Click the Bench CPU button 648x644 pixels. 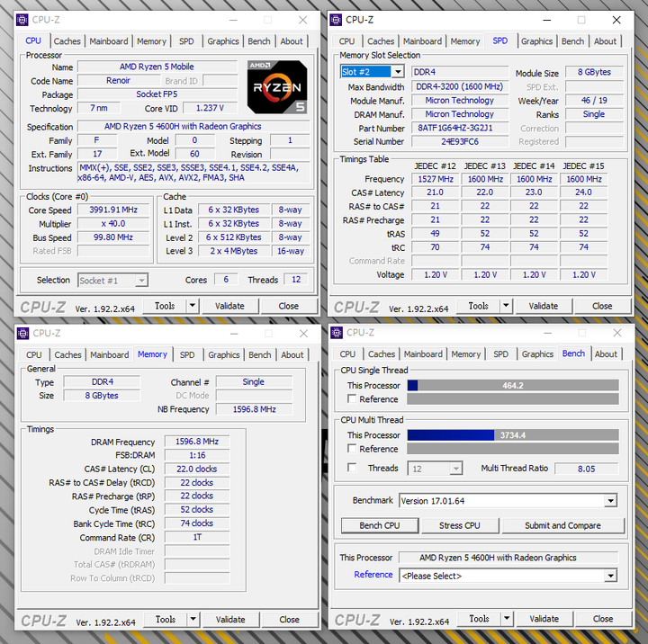380,525
